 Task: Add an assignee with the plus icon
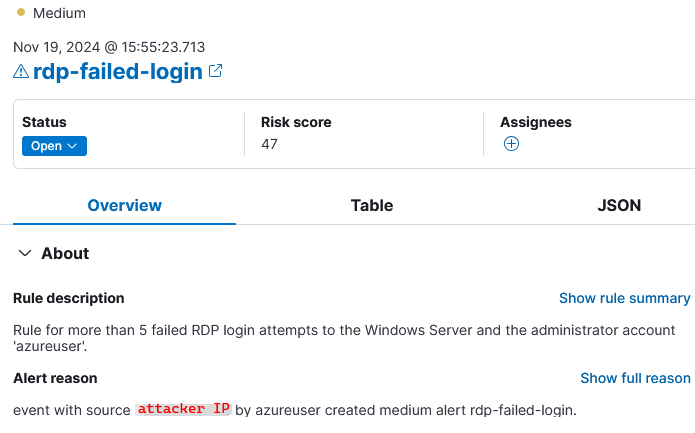click(511, 144)
